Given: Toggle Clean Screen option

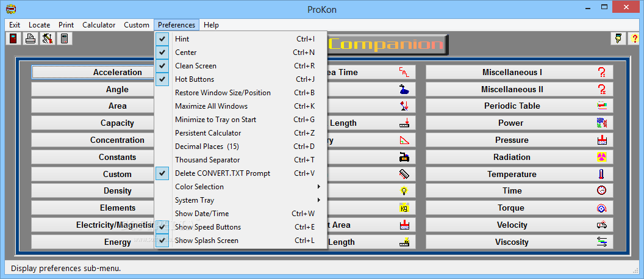Looking at the screenshot, I should [163, 66].
